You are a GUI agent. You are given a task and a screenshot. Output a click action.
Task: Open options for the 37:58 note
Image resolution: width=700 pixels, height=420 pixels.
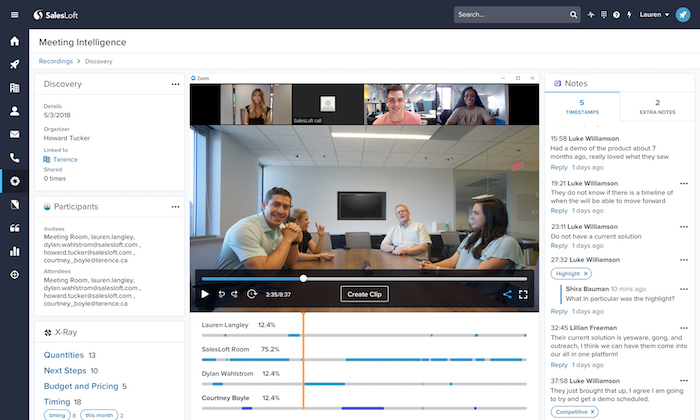coord(684,381)
